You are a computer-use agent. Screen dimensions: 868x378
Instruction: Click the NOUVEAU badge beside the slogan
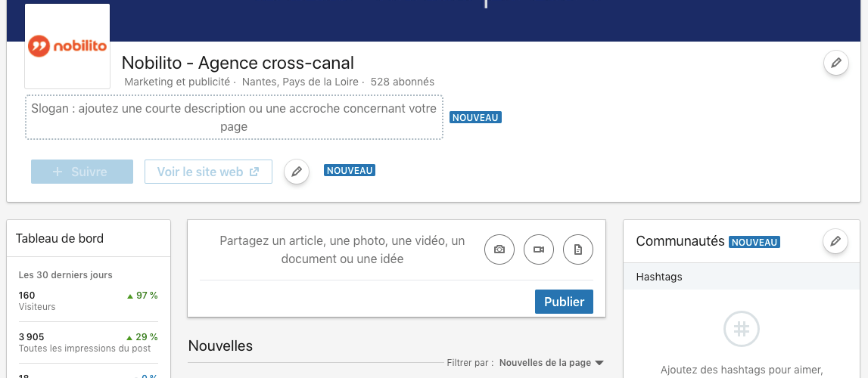click(476, 118)
